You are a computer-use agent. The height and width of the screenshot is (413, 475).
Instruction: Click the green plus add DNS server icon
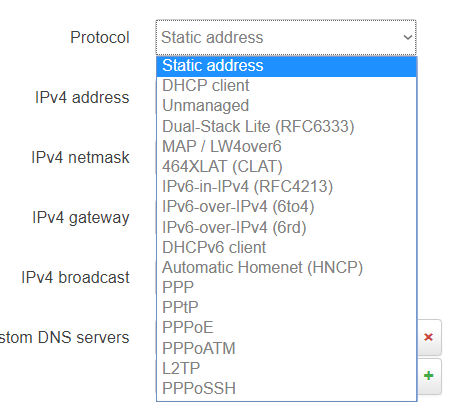point(429,376)
